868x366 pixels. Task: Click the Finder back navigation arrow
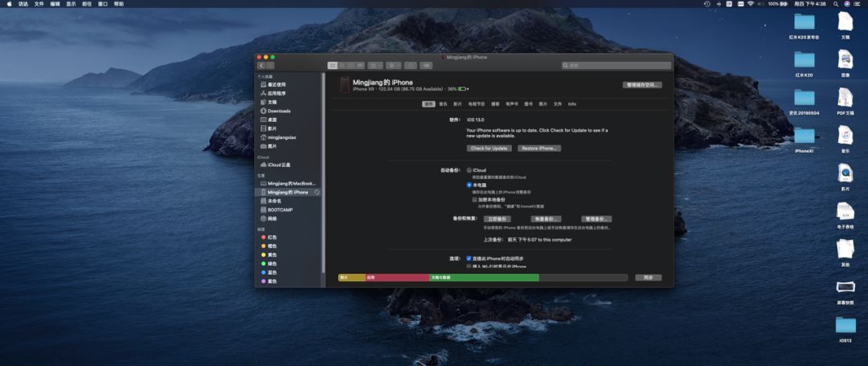tap(261, 66)
